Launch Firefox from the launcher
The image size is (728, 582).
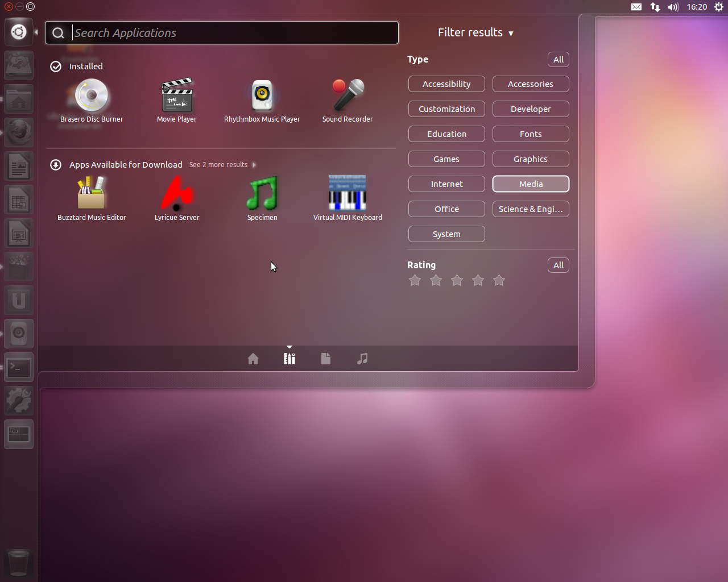click(19, 132)
